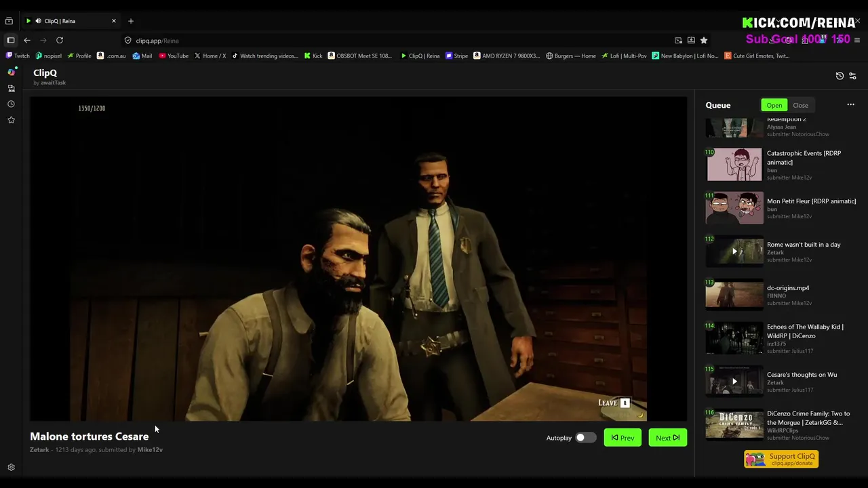Select DiCenzo Crime Family queue item

[x=781, y=425]
